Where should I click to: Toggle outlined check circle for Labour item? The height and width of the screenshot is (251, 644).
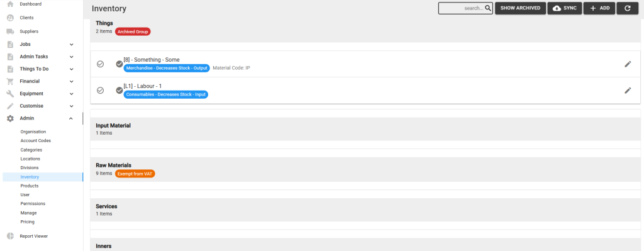(x=100, y=91)
